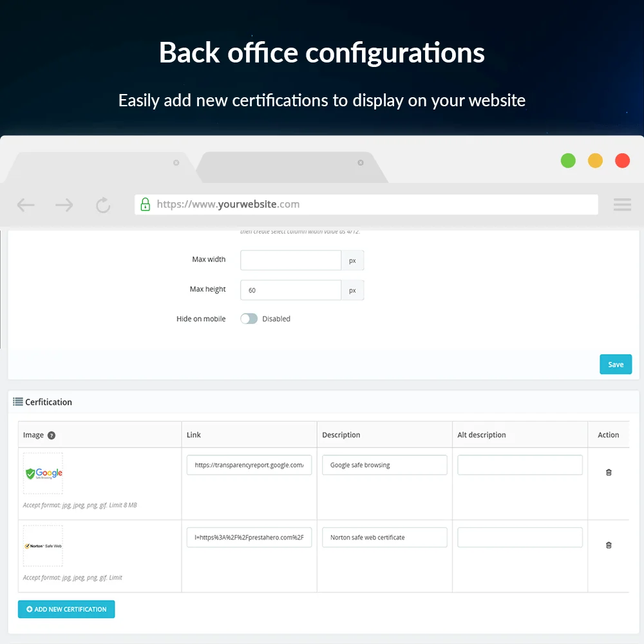Edit the Norton safe web description field
Viewport: 644px width, 644px height.
[384, 538]
